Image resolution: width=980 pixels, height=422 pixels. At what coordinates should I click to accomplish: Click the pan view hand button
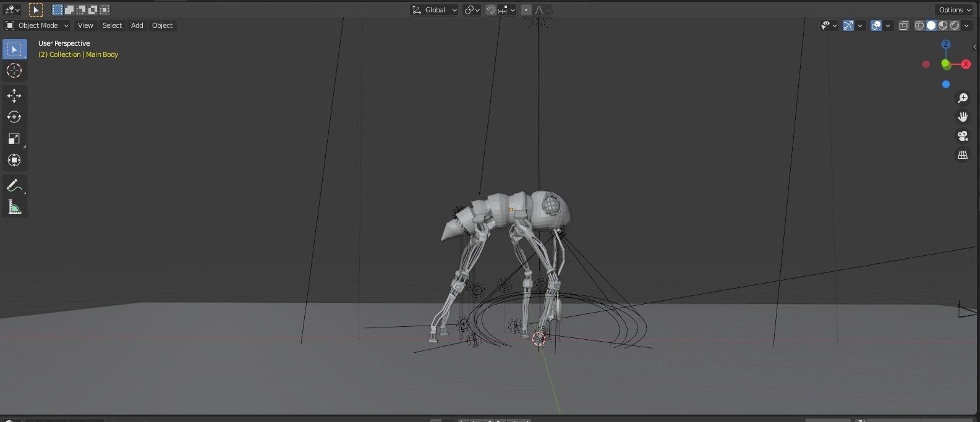click(963, 117)
